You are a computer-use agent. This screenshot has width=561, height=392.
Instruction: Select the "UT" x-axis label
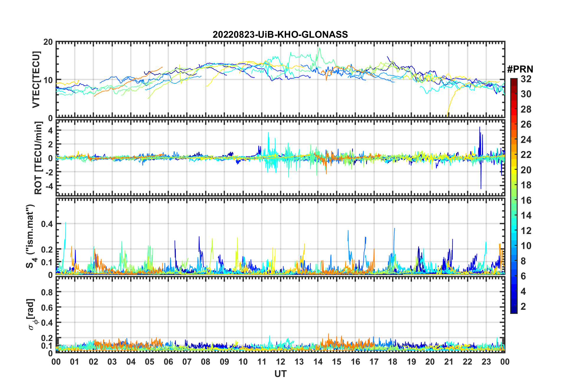click(280, 374)
